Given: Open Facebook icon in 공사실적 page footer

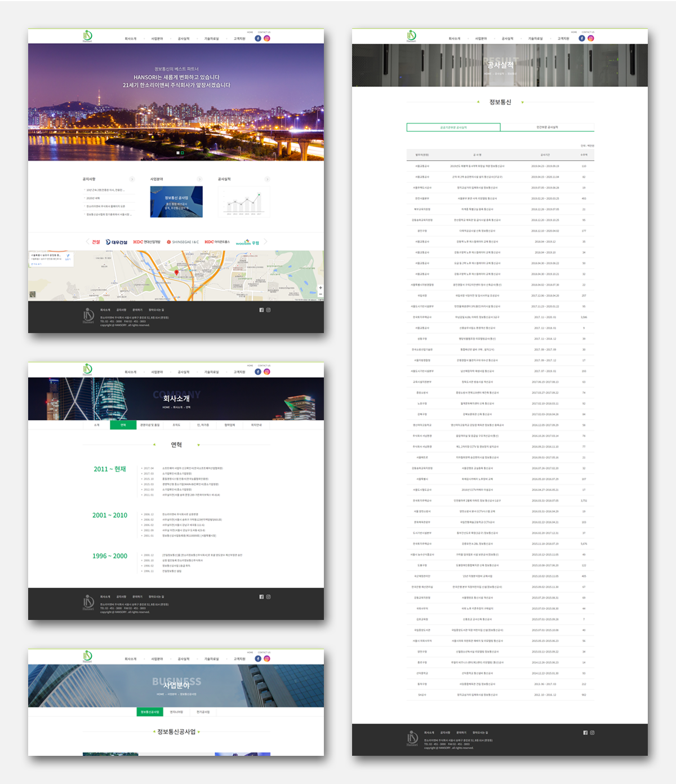Looking at the screenshot, I should tap(585, 733).
